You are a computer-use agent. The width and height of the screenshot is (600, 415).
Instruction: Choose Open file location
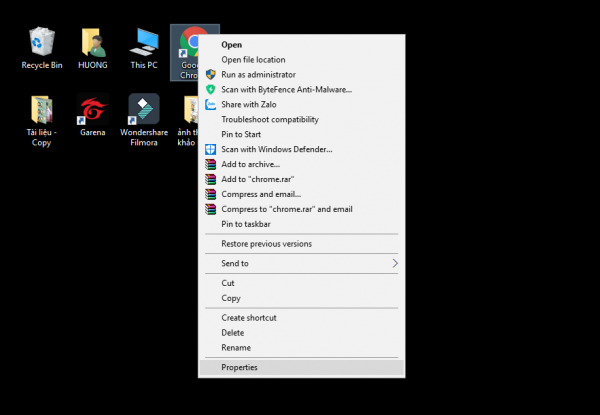tap(302, 60)
